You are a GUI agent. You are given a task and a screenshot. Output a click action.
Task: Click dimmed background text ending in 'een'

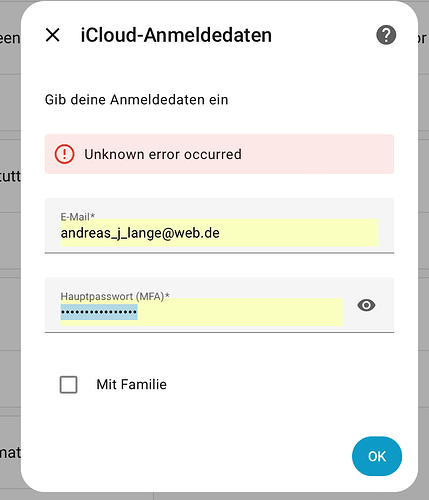tap(10, 38)
